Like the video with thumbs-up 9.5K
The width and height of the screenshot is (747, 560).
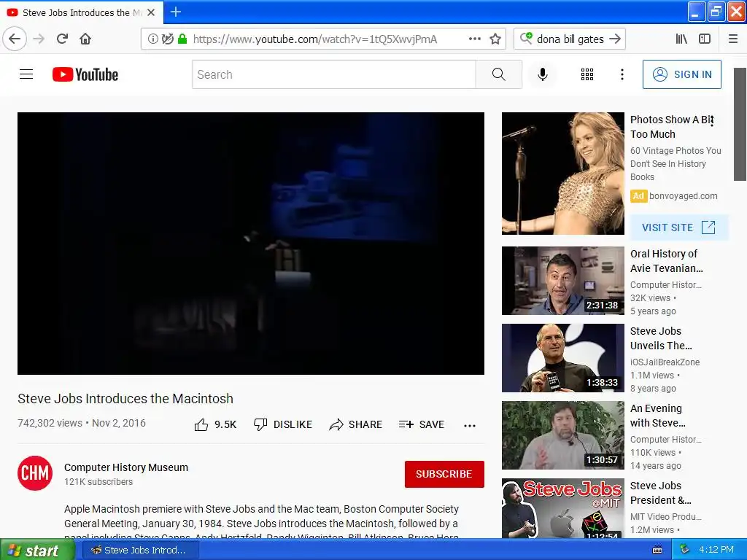(215, 424)
